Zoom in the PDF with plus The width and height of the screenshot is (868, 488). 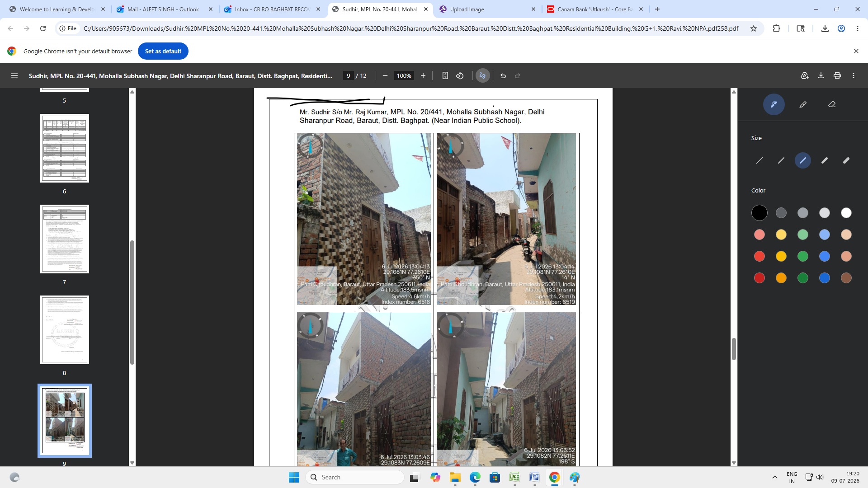click(423, 76)
